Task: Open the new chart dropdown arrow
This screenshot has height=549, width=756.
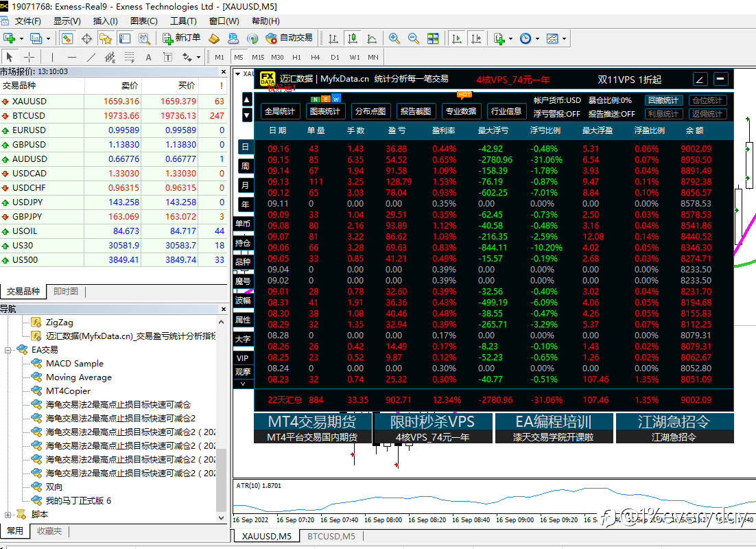Action: pos(21,38)
